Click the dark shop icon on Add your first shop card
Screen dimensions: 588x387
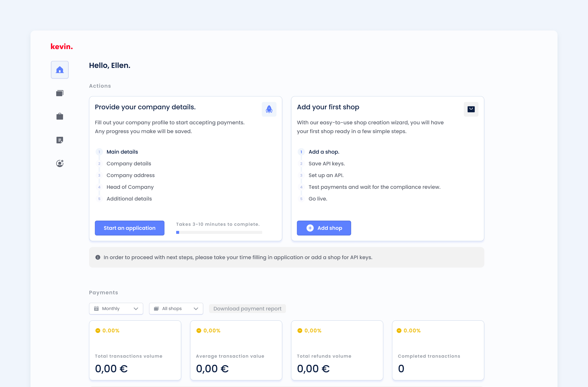(471, 109)
